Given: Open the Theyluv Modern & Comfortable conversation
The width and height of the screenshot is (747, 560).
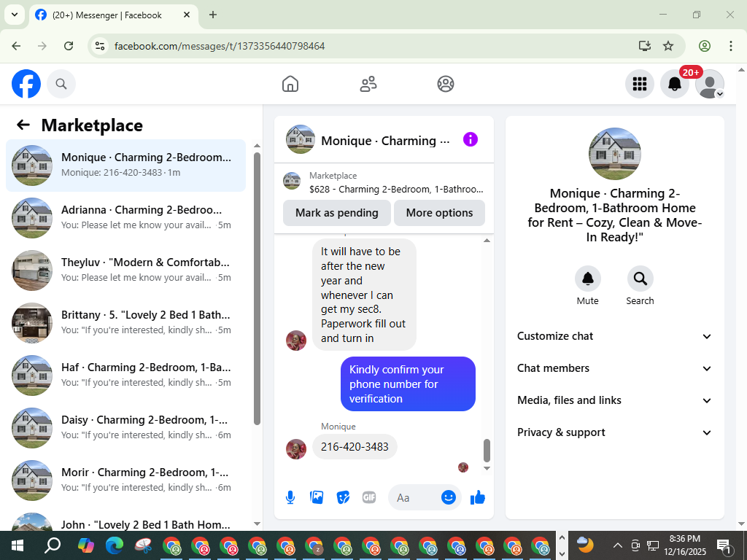Looking at the screenshot, I should tap(125, 270).
